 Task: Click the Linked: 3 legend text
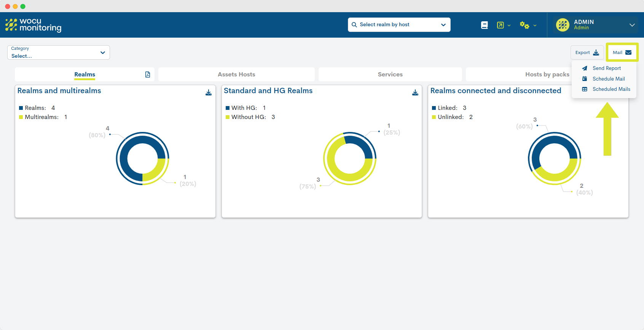click(452, 108)
